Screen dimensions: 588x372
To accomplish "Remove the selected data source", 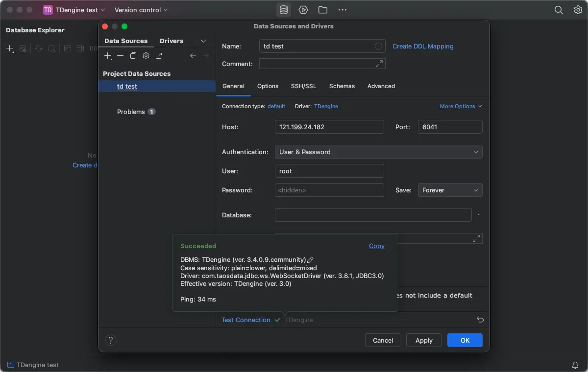I will (120, 56).
